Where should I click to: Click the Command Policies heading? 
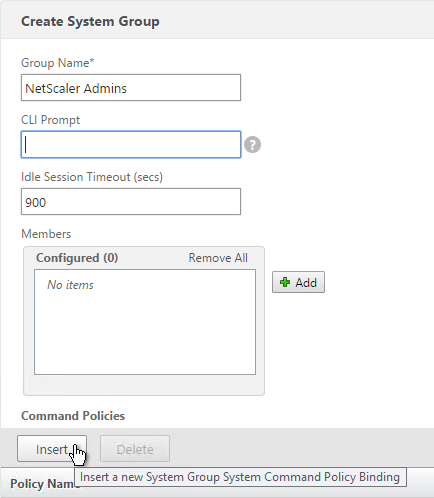pyautogui.click(x=73, y=416)
